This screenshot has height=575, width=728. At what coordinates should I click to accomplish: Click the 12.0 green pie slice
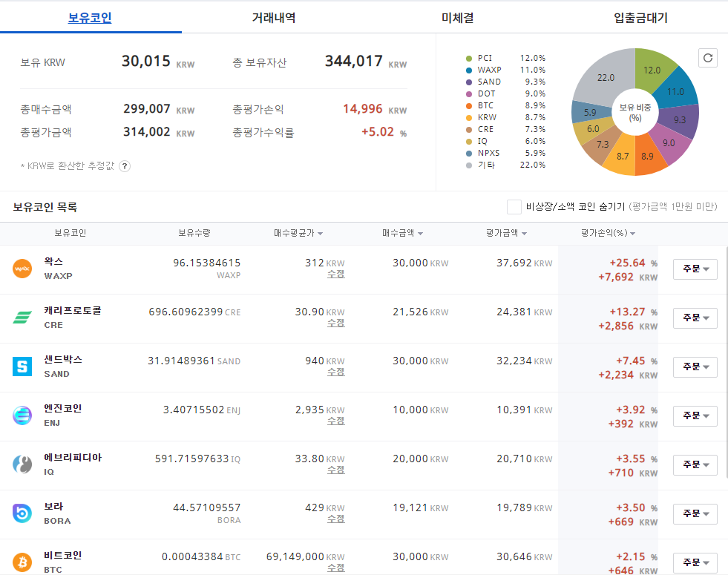pyautogui.click(x=652, y=70)
